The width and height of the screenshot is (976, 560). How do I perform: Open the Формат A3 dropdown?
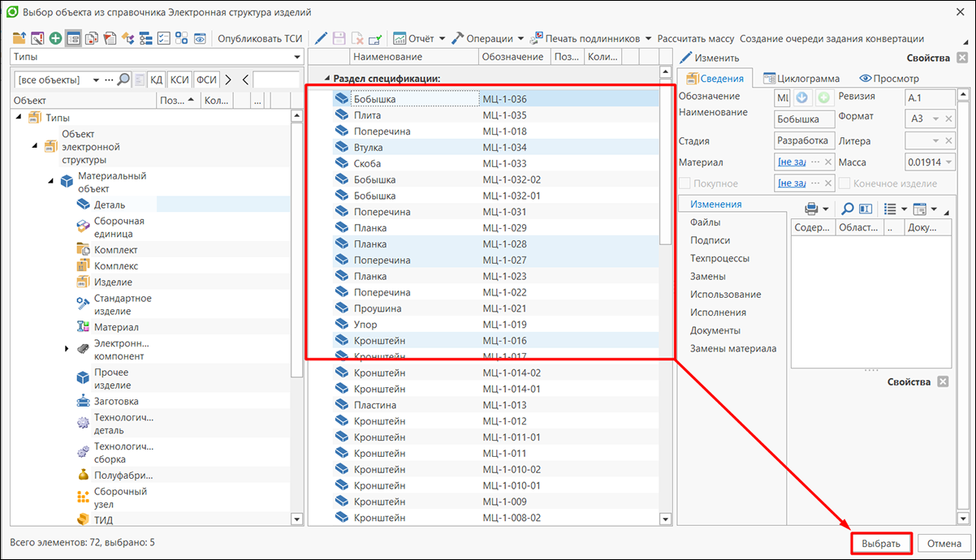[x=937, y=119]
